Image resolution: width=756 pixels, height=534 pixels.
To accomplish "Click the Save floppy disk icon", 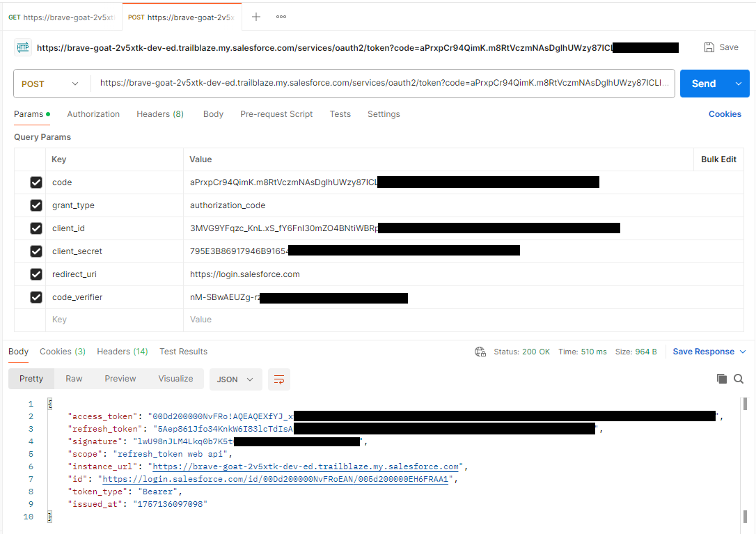I will tap(709, 47).
